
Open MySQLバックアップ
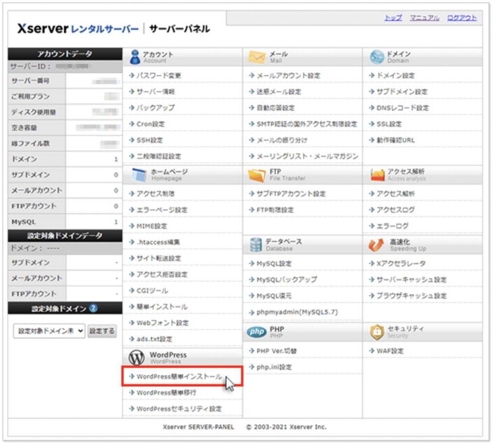[287, 279]
